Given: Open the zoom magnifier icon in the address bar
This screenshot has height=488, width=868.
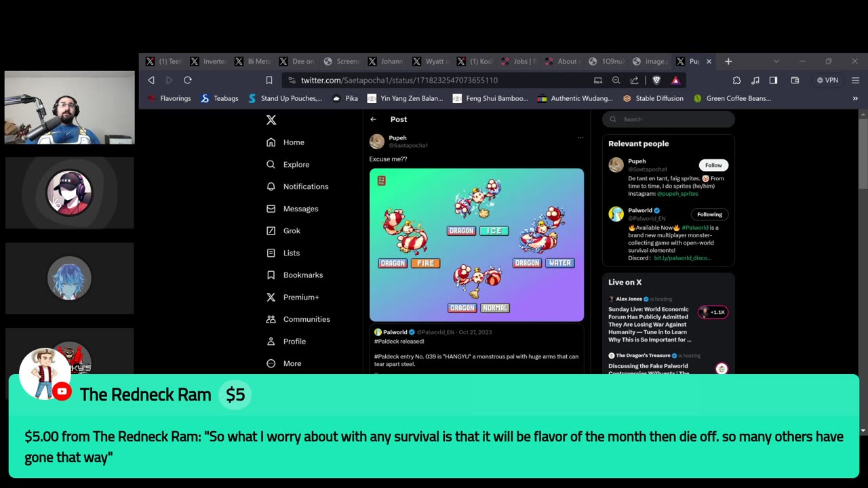Looking at the screenshot, I should pos(616,80).
